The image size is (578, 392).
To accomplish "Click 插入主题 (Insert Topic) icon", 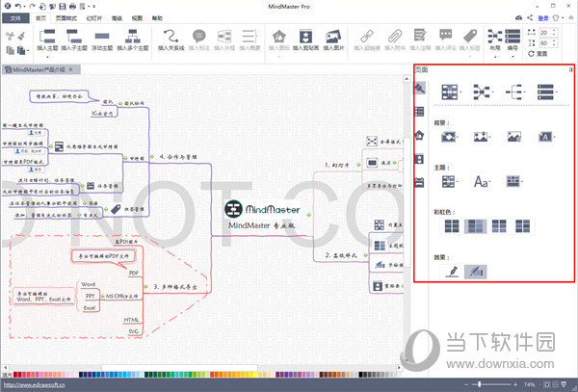I will tap(47, 37).
